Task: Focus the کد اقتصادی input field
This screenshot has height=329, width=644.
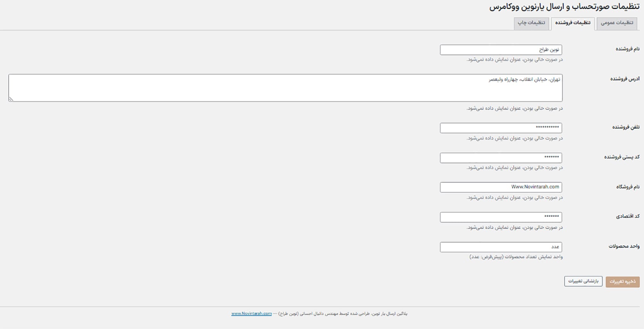Action: (501, 217)
